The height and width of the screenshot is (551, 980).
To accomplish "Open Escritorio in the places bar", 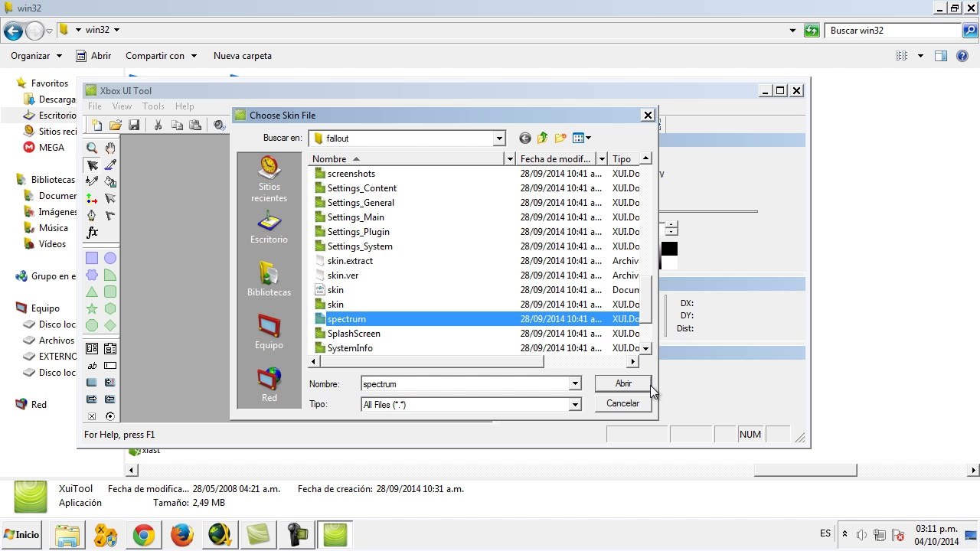I will (x=269, y=229).
